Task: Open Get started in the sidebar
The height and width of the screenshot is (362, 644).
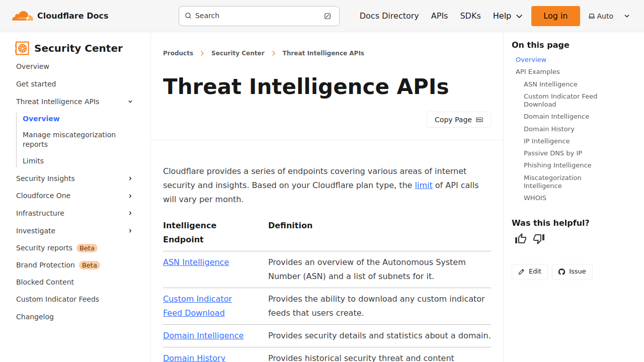Action: tap(36, 84)
